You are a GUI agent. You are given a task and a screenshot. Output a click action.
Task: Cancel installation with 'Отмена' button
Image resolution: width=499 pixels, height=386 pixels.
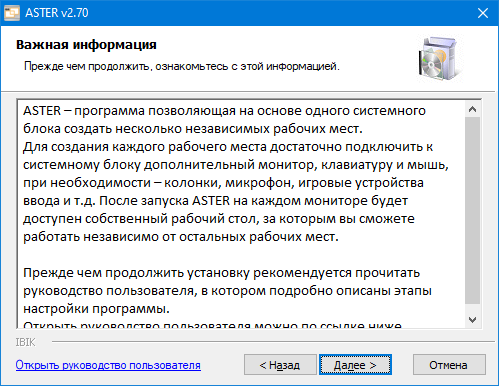click(449, 365)
